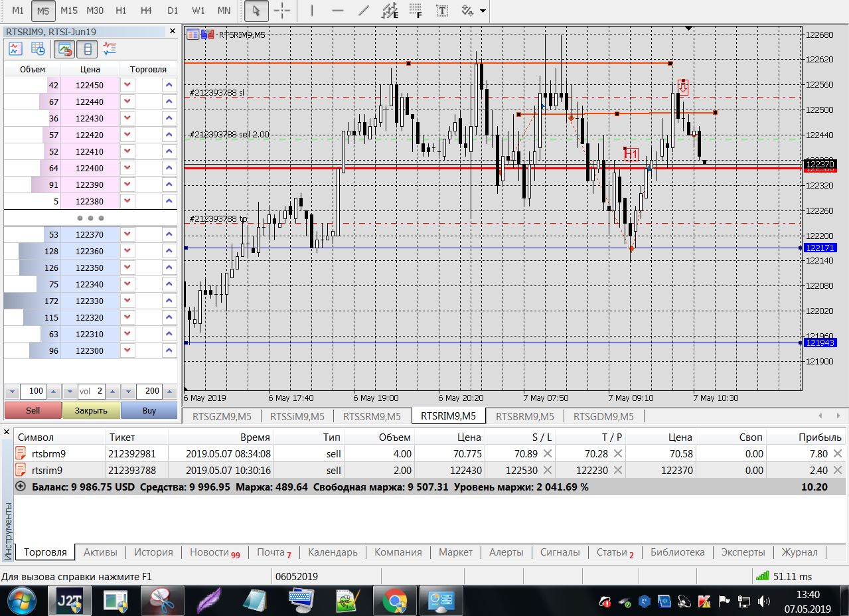Viewport: 849px width, 616px height.
Task: Show time and sales icon in order book
Action: click(x=39, y=48)
